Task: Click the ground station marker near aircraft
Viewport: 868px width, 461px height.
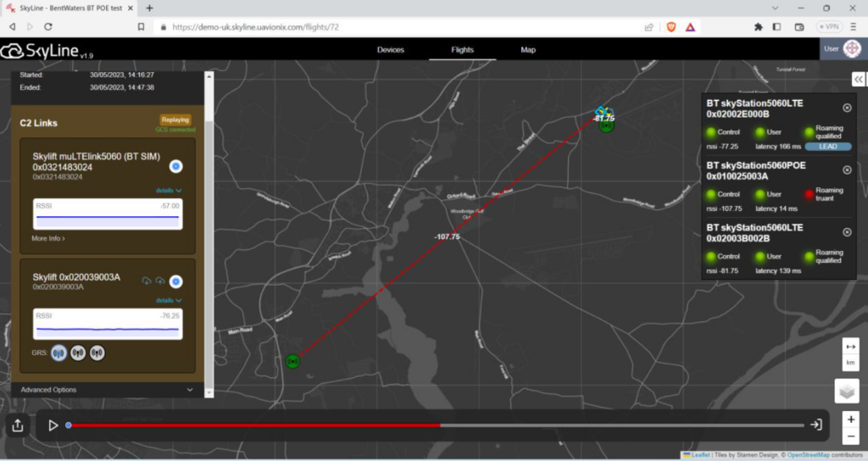Action: [x=607, y=126]
